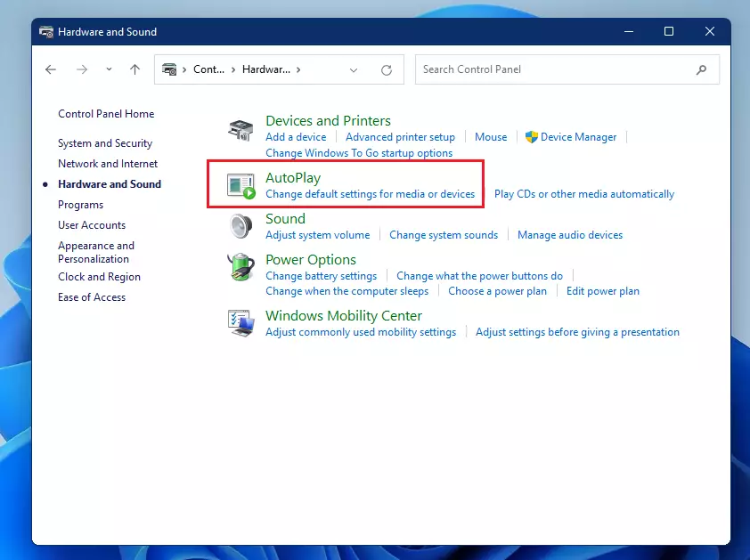Click the search magnifier icon

pos(701,69)
